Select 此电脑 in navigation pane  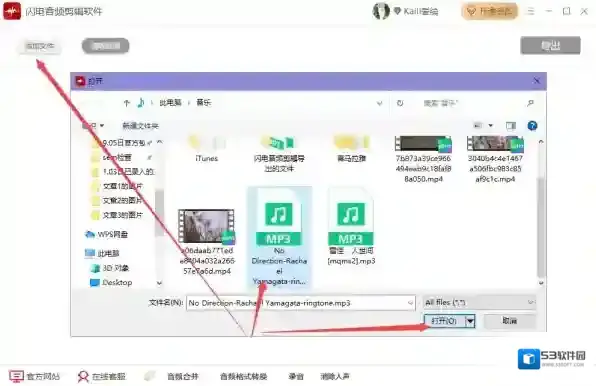(103, 253)
